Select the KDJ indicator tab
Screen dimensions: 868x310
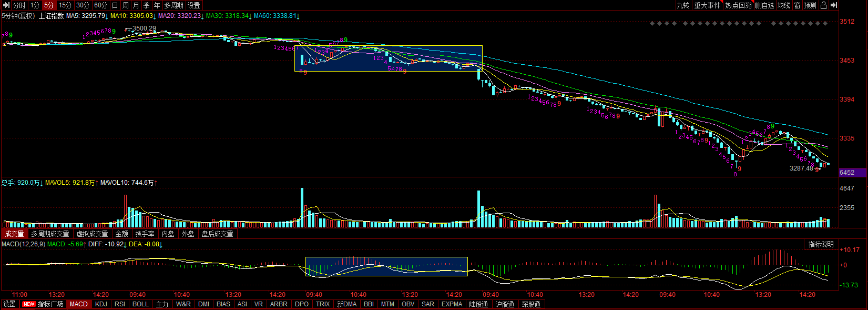click(101, 304)
